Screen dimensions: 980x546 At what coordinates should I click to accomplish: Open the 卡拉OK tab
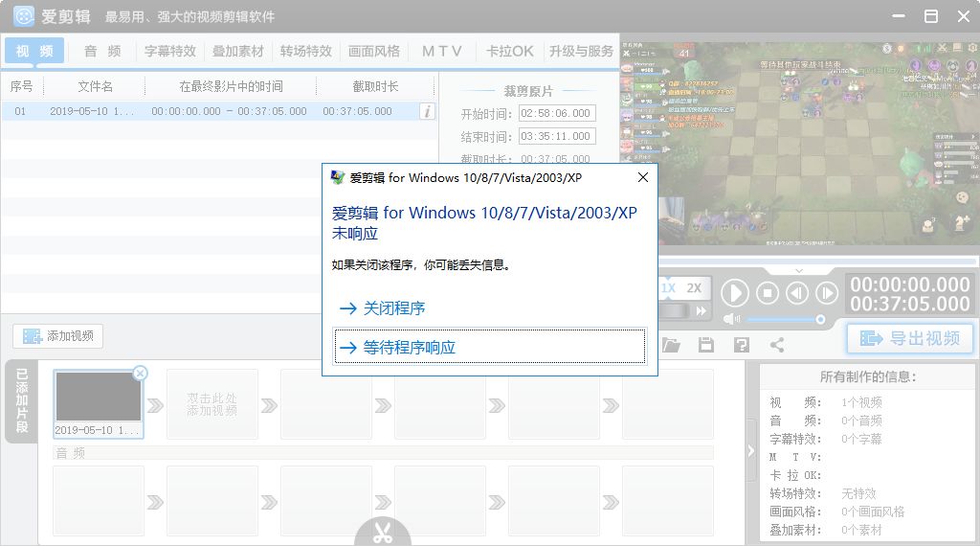(510, 52)
